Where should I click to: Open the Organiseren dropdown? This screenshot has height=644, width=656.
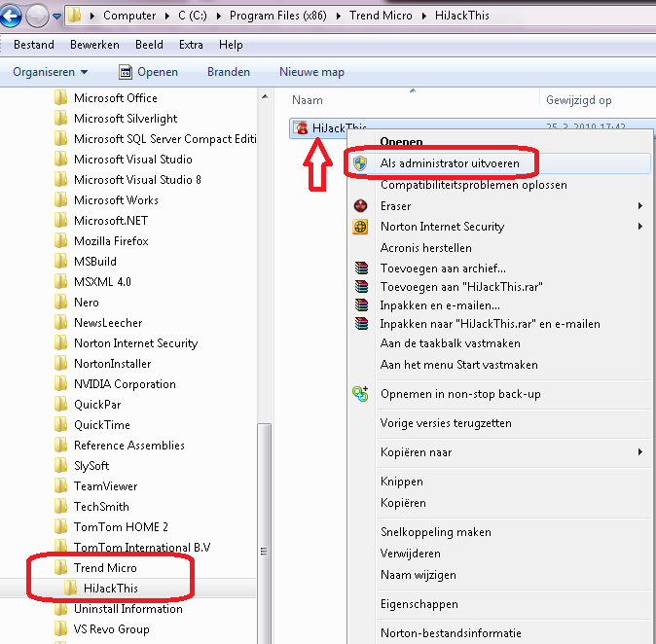pyautogui.click(x=51, y=72)
